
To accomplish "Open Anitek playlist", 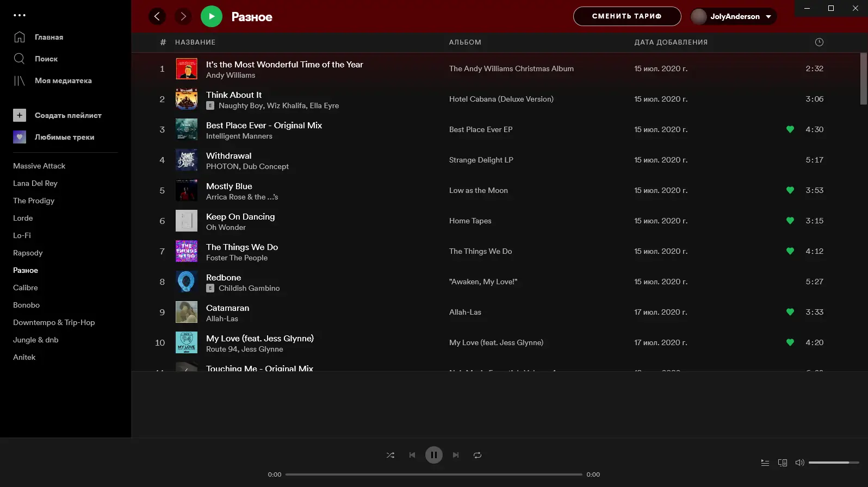I will pos(24,357).
